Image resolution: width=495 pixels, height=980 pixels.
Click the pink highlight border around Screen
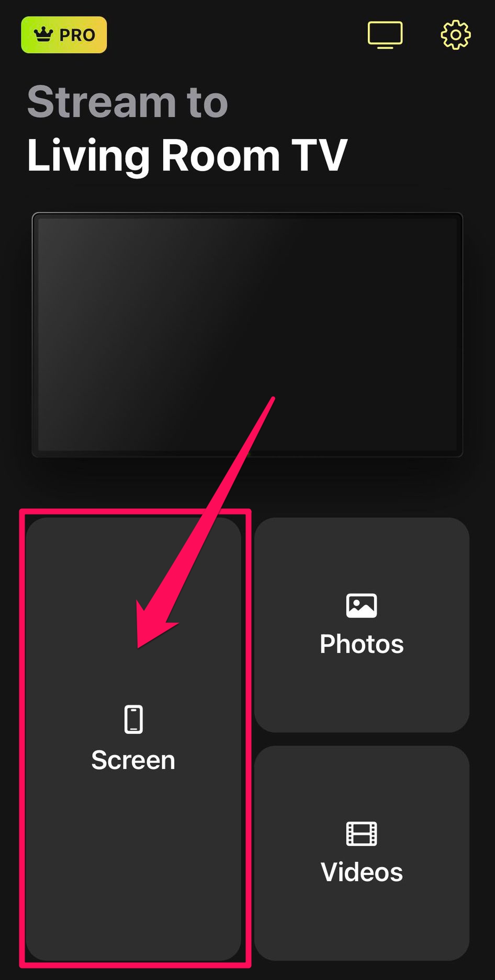coord(135,511)
